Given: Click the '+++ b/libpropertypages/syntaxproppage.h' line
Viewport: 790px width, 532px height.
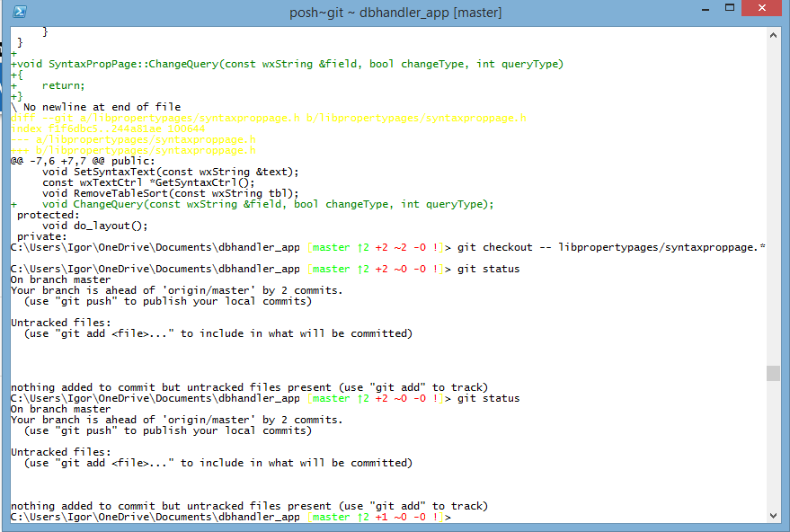Looking at the screenshot, I should pos(133,150).
